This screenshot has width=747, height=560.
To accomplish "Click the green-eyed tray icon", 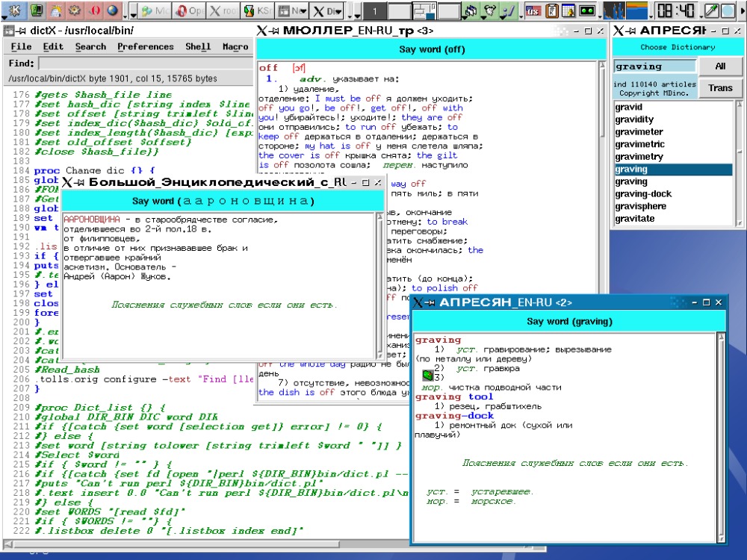I will pyautogui.click(x=587, y=10).
